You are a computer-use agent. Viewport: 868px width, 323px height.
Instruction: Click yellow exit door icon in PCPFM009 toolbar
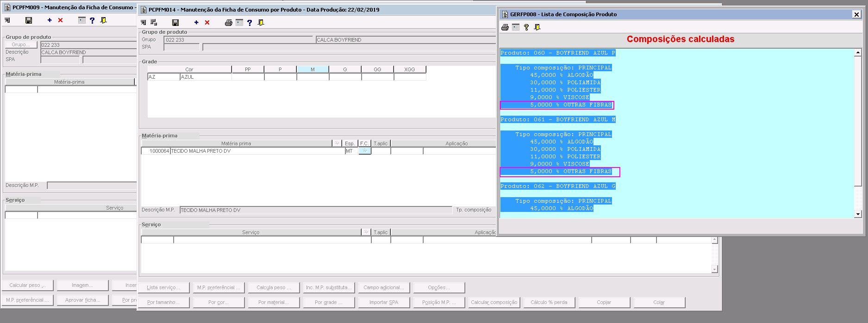[104, 20]
